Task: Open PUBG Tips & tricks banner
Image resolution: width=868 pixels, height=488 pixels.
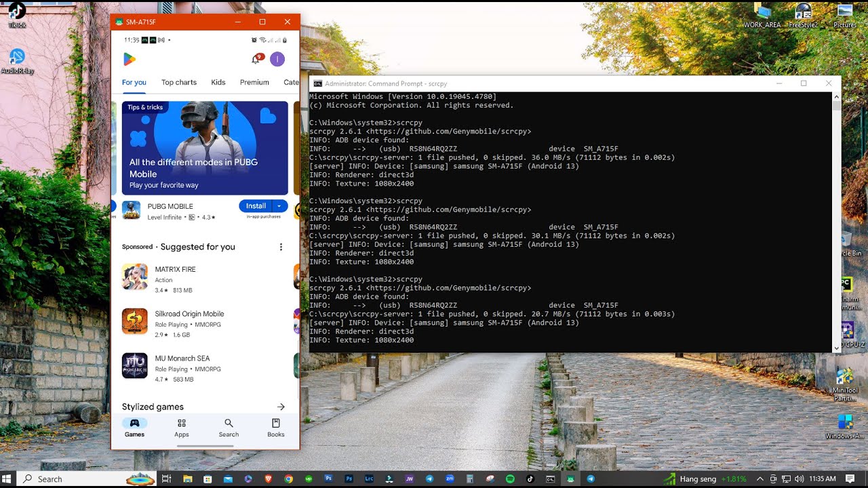Action: (x=205, y=148)
